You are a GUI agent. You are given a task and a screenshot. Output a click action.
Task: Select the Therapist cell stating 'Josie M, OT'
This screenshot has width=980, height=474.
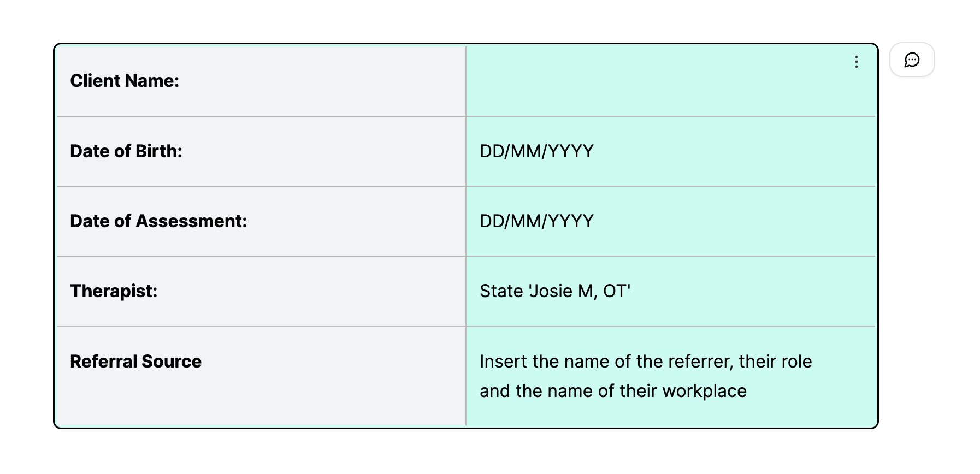click(554, 291)
